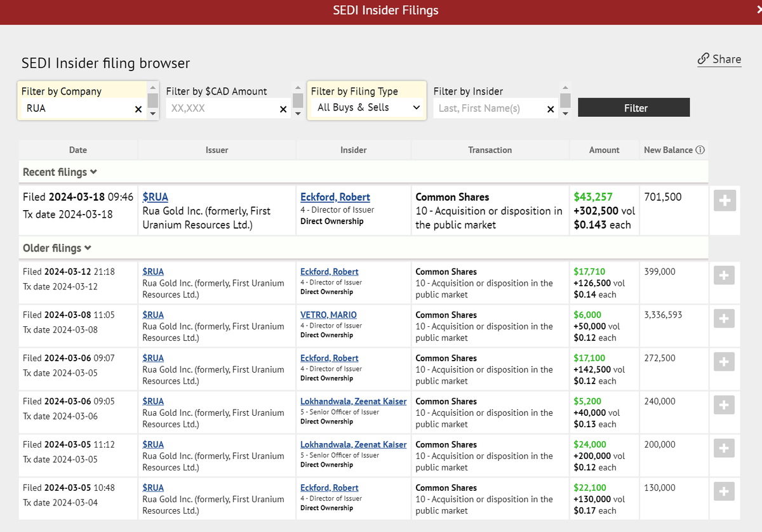Open Eckford, Robert link in 2024-03-12 filing
Image resolution: width=762 pixels, height=532 pixels.
click(x=330, y=272)
